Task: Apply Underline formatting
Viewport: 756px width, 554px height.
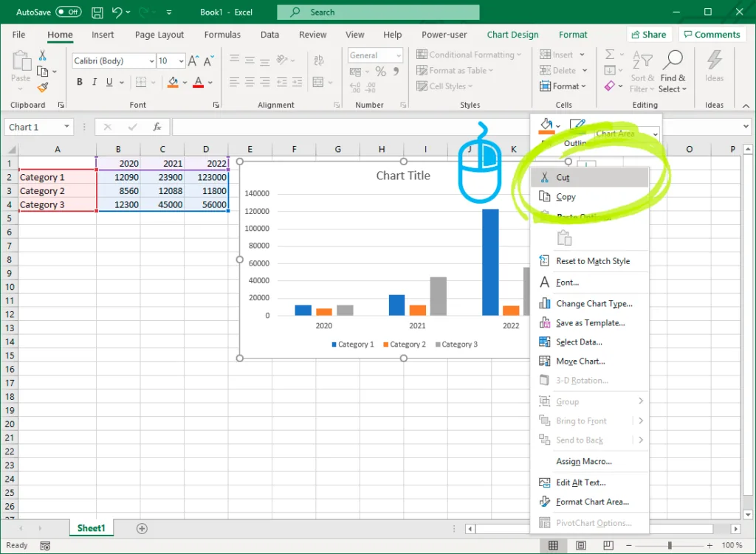Action: tap(109, 82)
